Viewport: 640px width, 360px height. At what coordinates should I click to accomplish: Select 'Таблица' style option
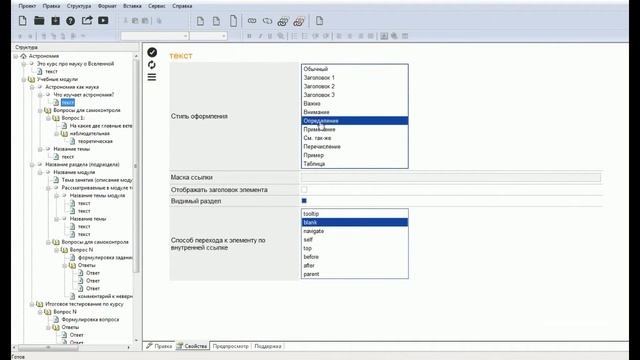tap(355, 164)
